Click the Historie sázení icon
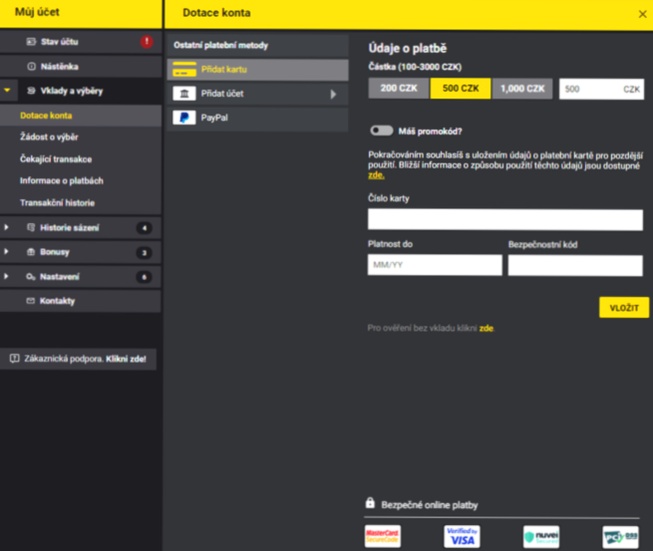 click(31, 227)
